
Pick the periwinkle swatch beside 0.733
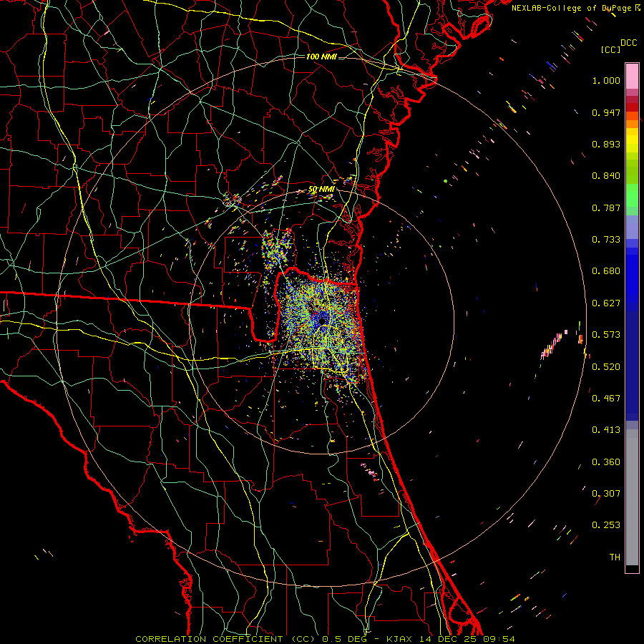pos(632,227)
